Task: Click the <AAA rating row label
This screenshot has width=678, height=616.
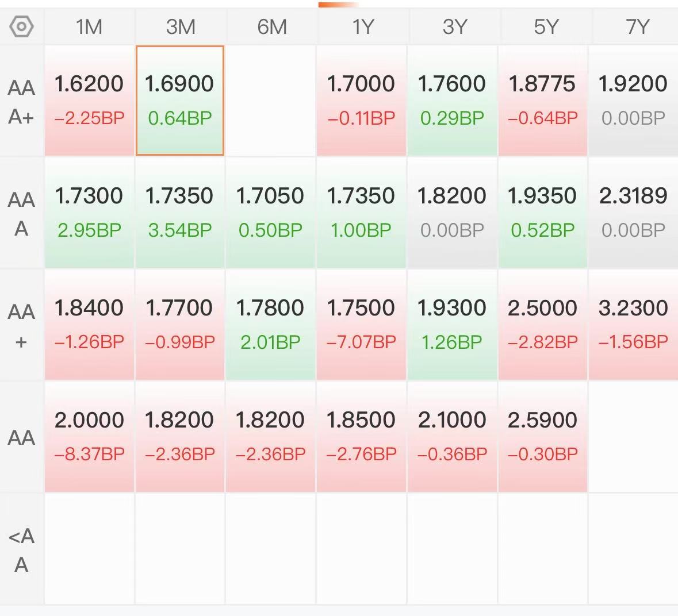Action: [x=21, y=550]
